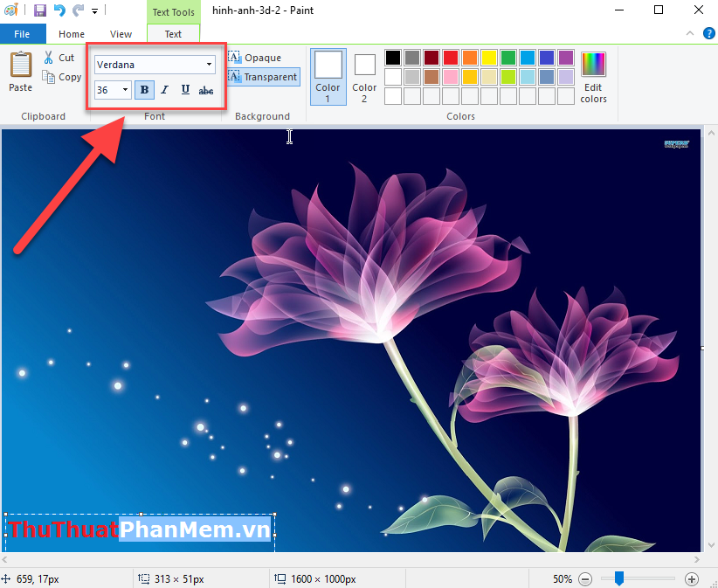Apply italic formatting to the text
718x588 pixels.
(164, 89)
